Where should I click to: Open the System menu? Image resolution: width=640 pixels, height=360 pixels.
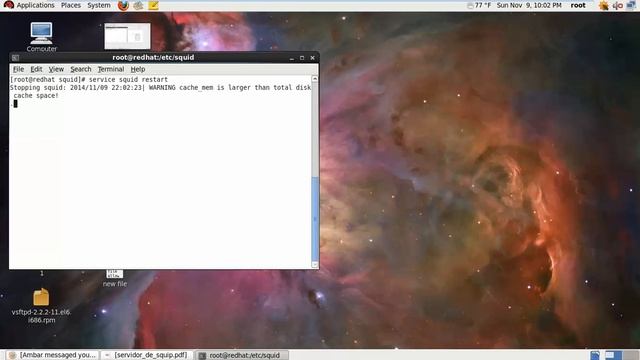99,5
